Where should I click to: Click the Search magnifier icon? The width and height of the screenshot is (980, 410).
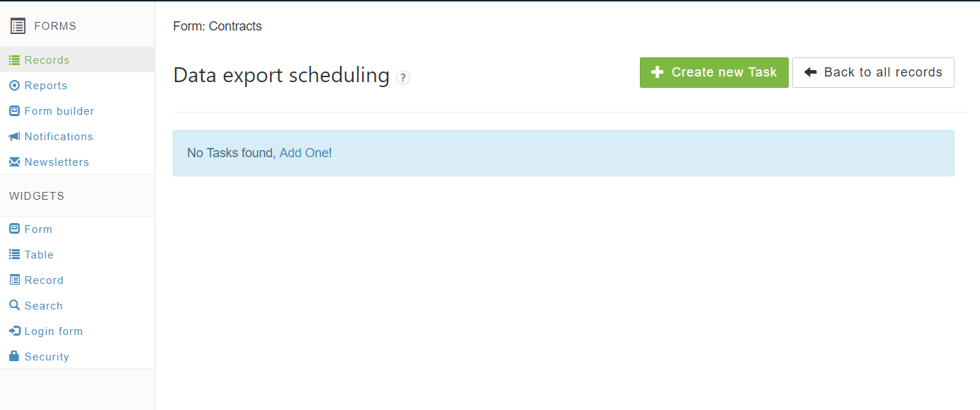(14, 306)
